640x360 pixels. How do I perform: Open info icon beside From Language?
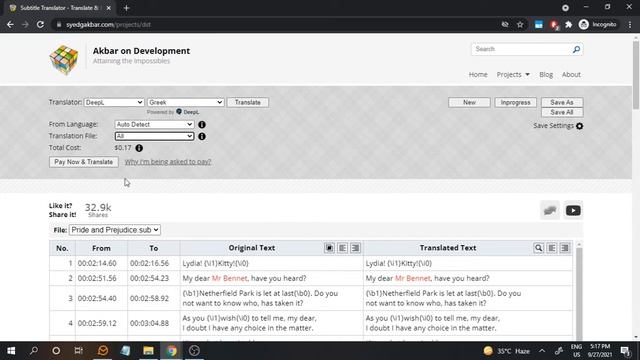tap(202, 124)
